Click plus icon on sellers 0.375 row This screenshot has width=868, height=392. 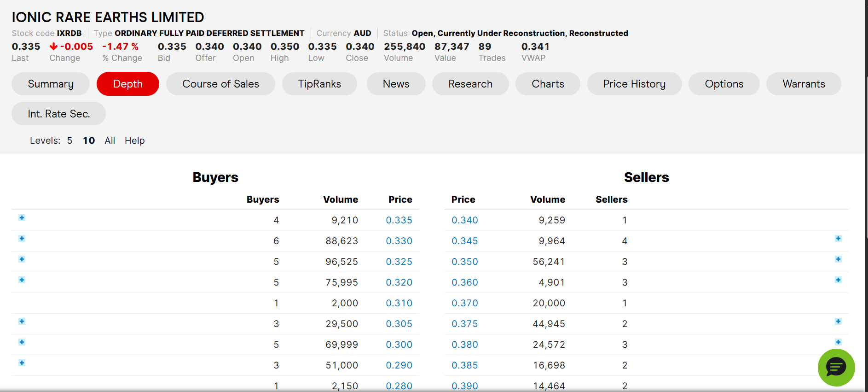(x=838, y=322)
